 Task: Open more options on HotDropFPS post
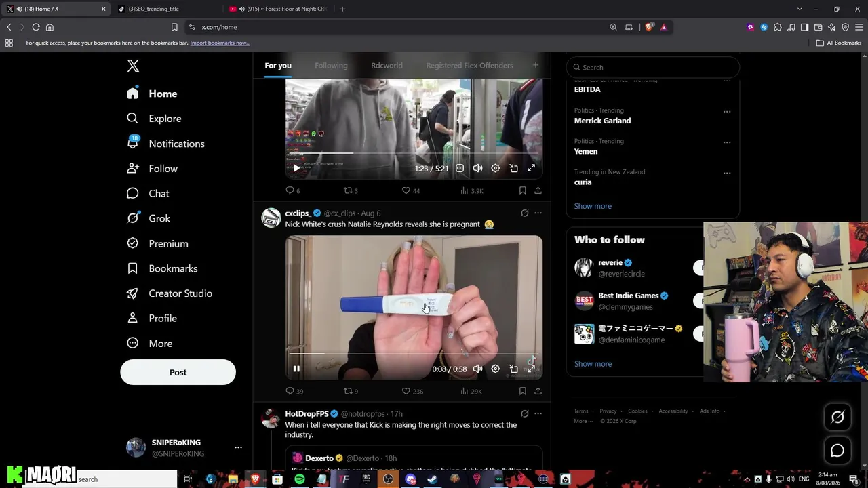(x=538, y=413)
